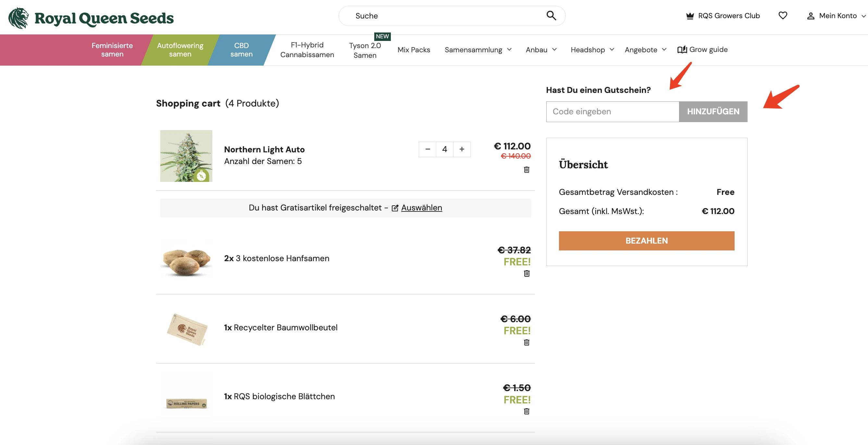This screenshot has width=868, height=445.
Task: Remove Recycelter Baumwollbeutel with trash icon
Action: tap(526, 342)
